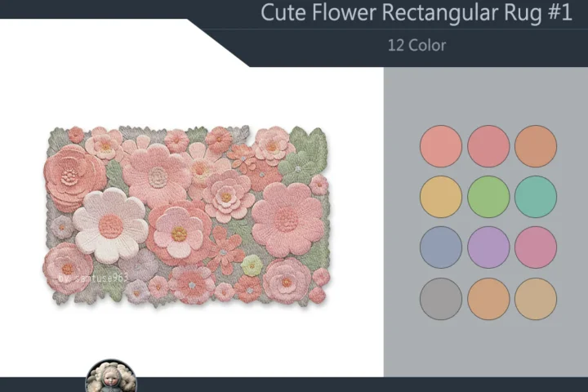Pick the dusty rose color swatch
Screen dimensions: 588x392
click(488, 146)
